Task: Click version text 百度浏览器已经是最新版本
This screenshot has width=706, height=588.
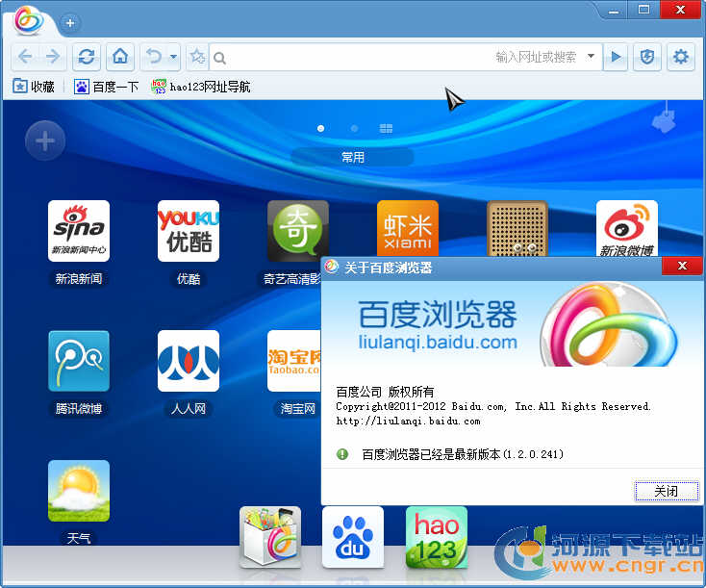Action: [463, 454]
